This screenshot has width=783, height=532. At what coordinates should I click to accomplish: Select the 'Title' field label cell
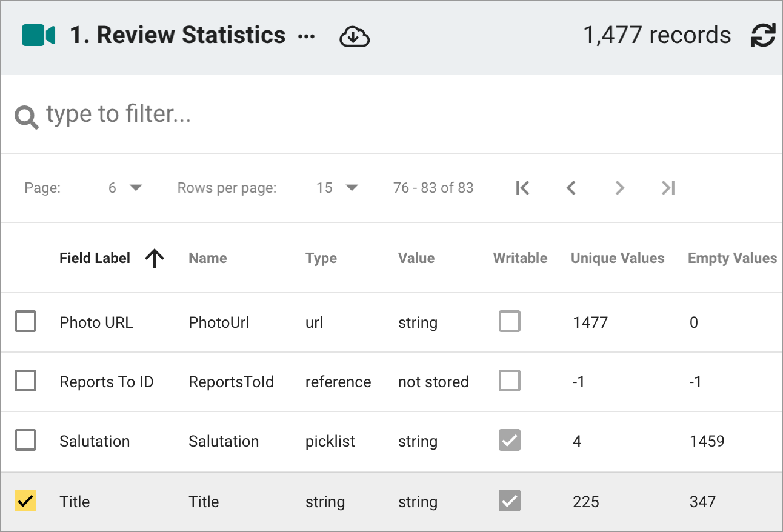[x=75, y=502]
